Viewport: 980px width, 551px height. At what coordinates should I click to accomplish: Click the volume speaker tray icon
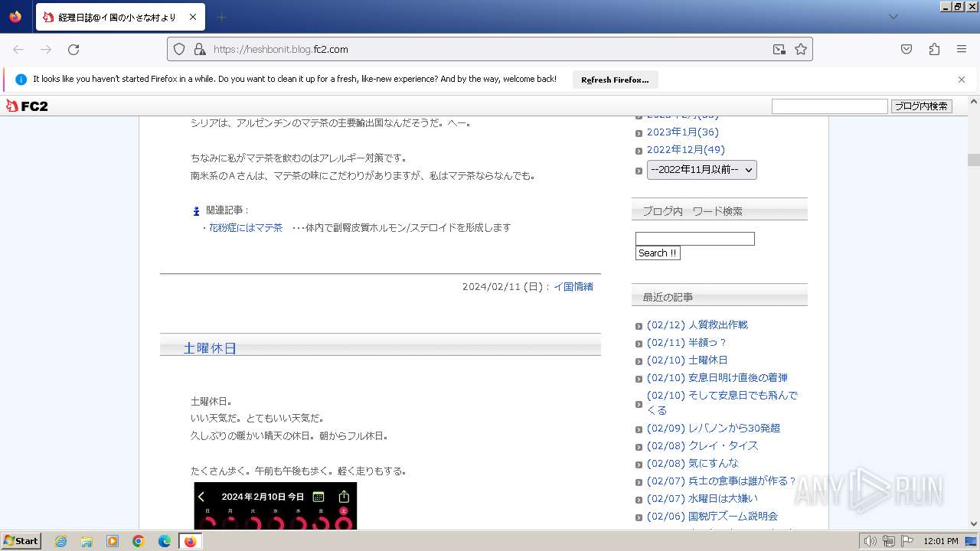tap(871, 541)
